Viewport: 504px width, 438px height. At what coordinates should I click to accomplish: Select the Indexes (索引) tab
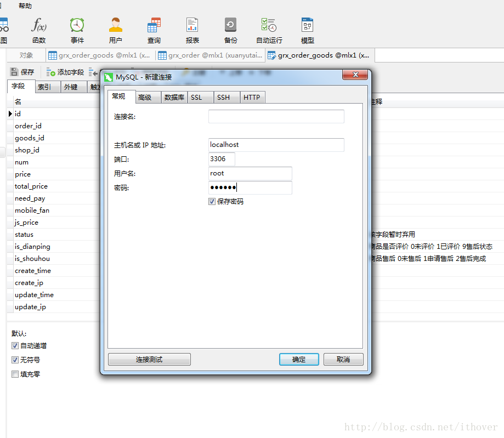click(48, 87)
